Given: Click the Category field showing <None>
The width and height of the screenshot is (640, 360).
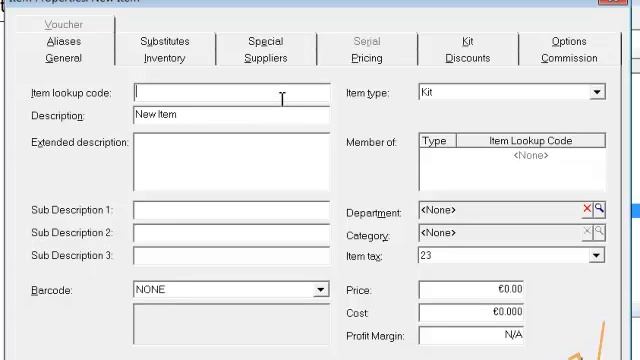Looking at the screenshot, I should click(x=500, y=233).
